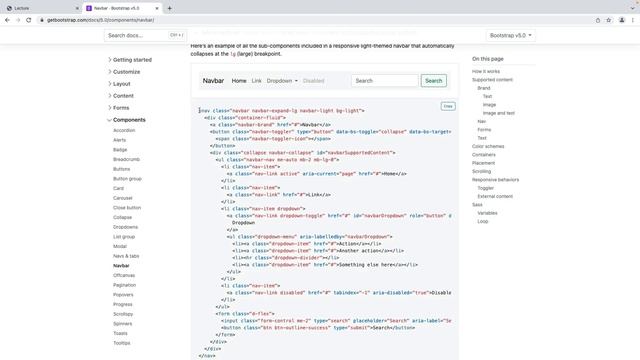Viewport: 640px width, 360px height.
Task: Jump to External content section
Action: 495,196
